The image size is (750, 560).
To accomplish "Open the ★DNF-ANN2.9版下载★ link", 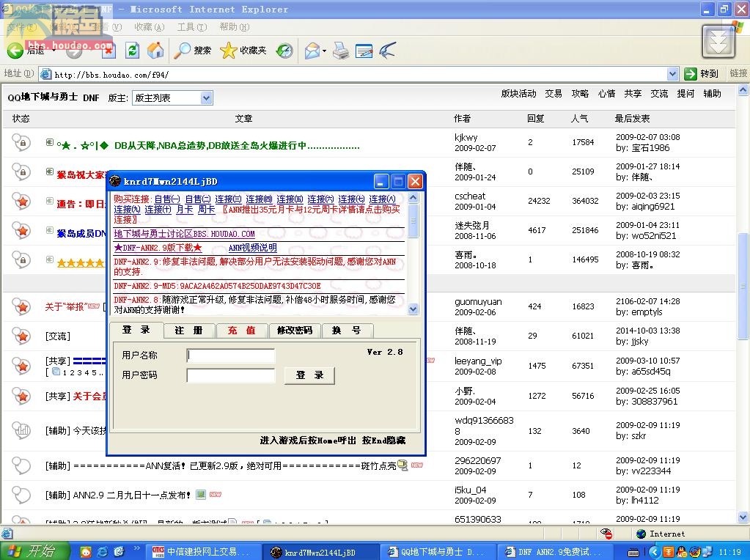I will click(158, 248).
